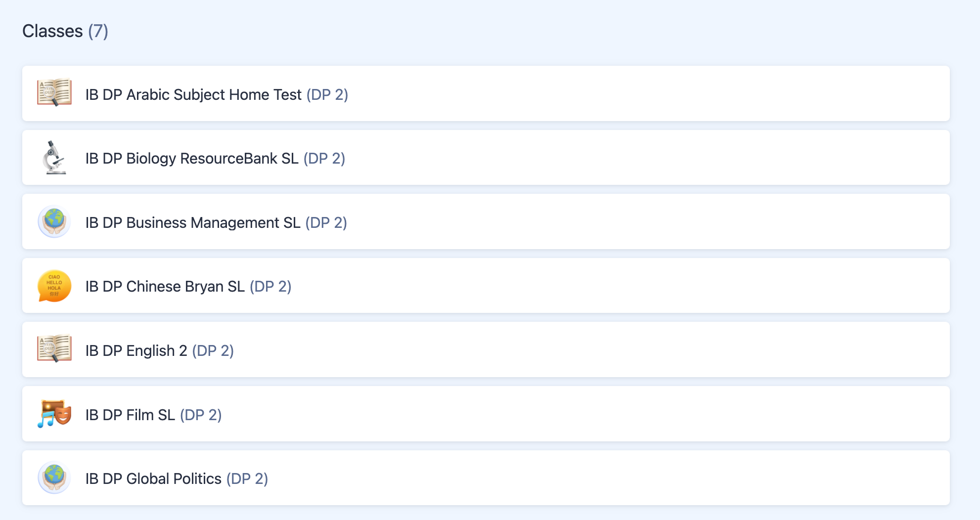Click the speech bubble icon for Chinese Bryan
This screenshot has width=980, height=520.
pyautogui.click(x=54, y=286)
